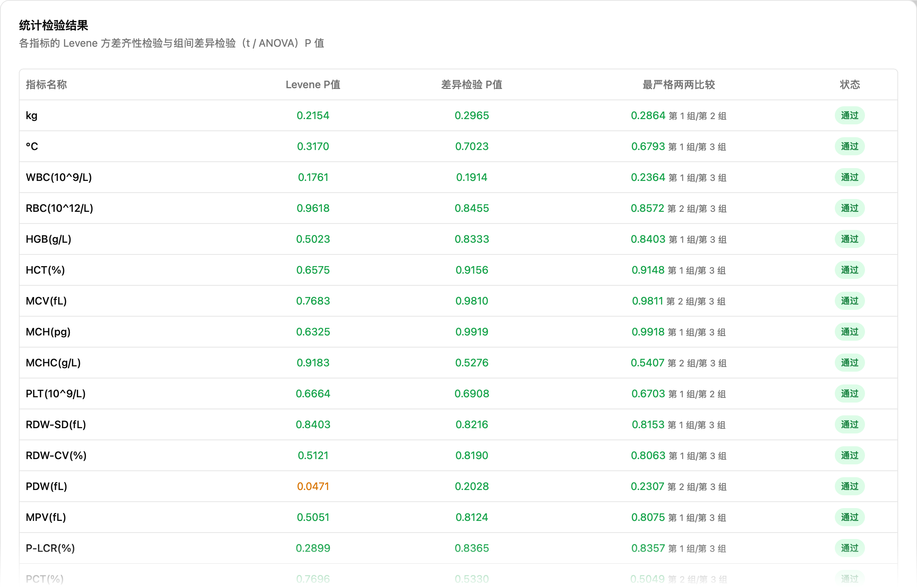The height and width of the screenshot is (588, 917).
Task: Click the 通过 badge in P-LCR row
Action: click(850, 548)
